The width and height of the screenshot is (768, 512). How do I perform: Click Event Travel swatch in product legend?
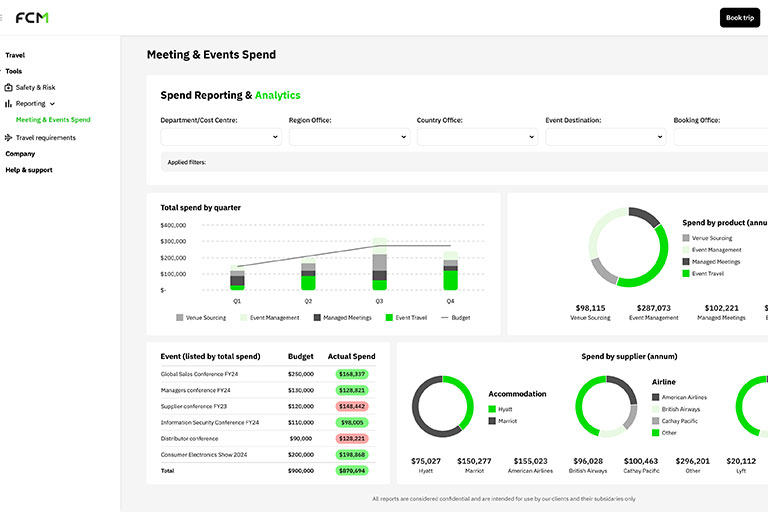(686, 273)
